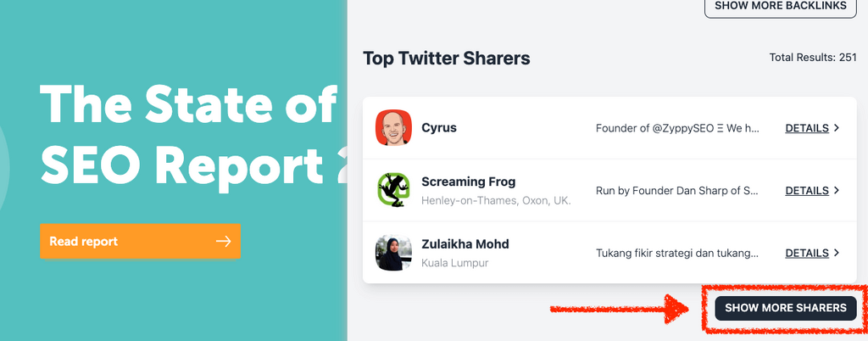Click the Kuala Lumpur location text

[454, 263]
